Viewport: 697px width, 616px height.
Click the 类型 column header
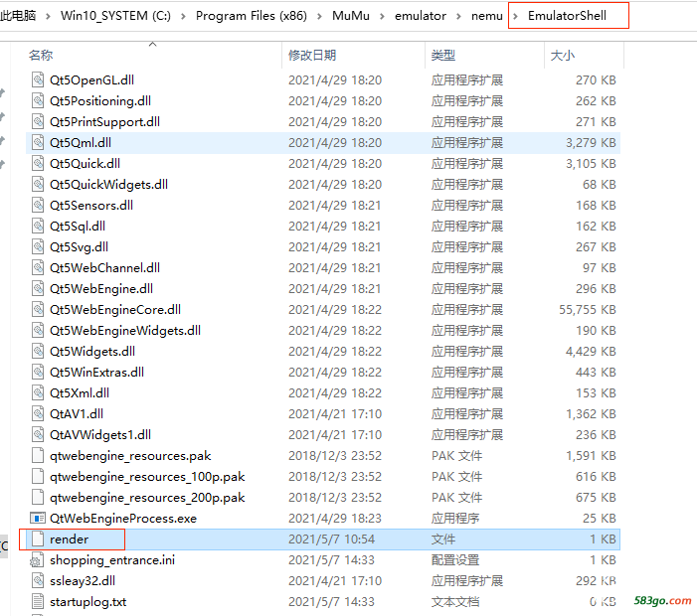[x=443, y=56]
